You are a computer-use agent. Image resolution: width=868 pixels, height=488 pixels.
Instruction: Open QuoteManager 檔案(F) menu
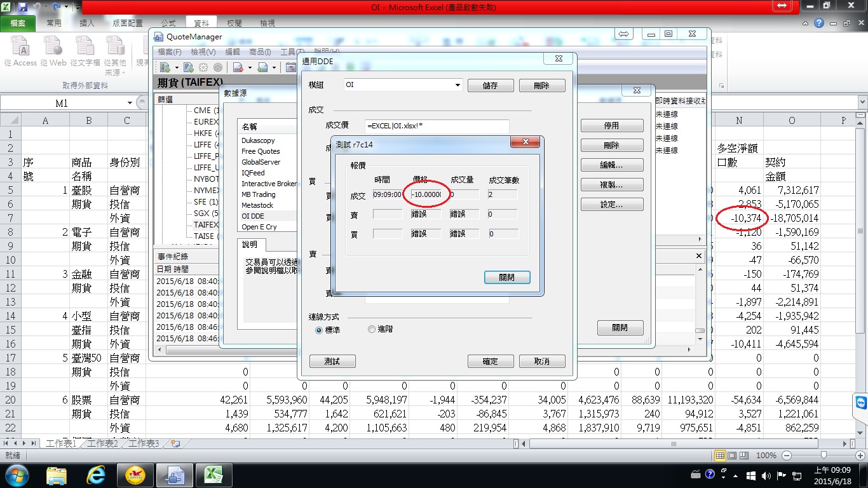pyautogui.click(x=169, y=51)
